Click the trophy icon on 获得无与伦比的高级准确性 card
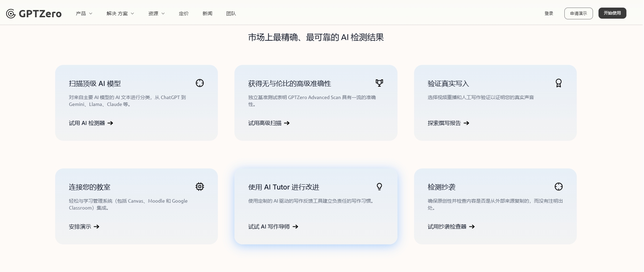644x272 pixels. click(379, 83)
